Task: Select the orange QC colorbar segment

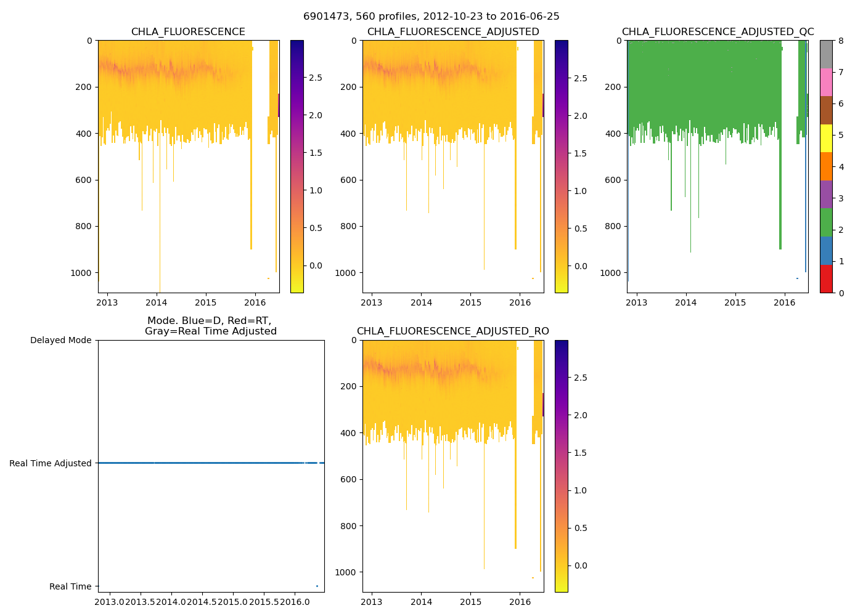Action: (826, 166)
